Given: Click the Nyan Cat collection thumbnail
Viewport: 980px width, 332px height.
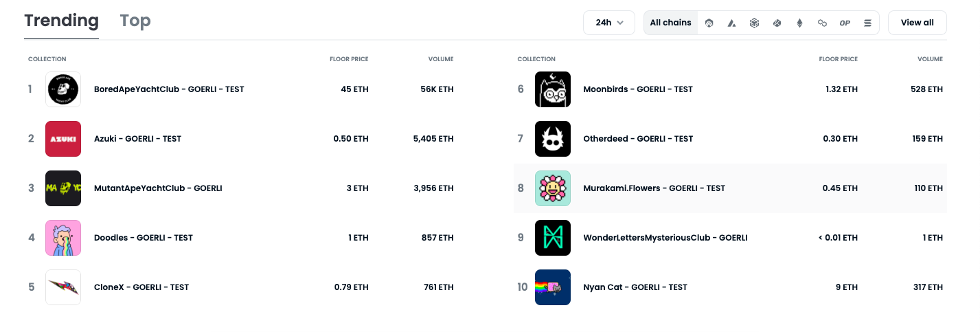Looking at the screenshot, I should [553, 287].
